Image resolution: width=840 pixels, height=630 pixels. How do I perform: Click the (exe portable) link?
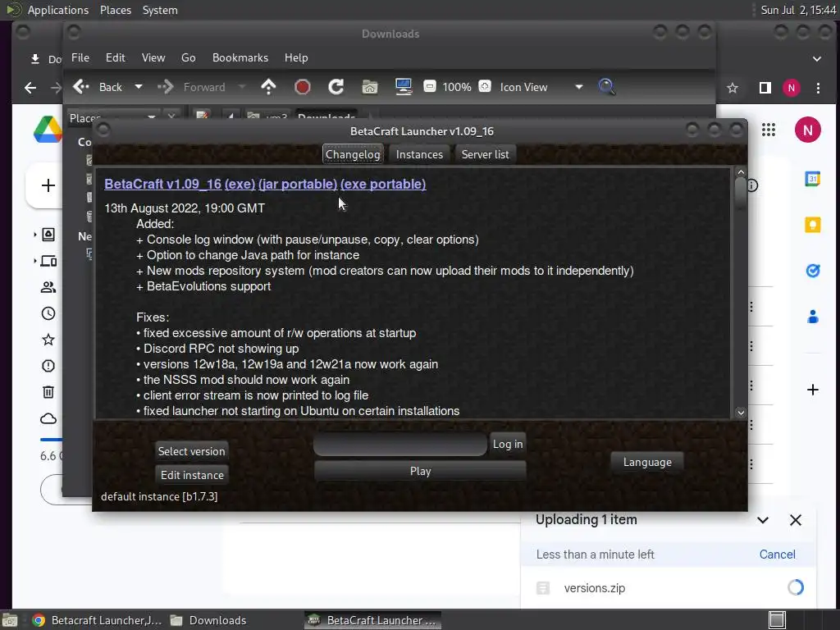click(383, 185)
